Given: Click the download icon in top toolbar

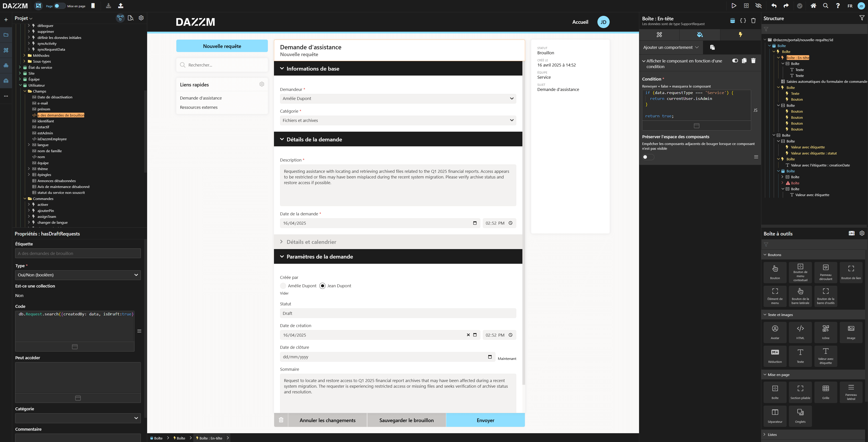Looking at the screenshot, I should tap(108, 6).
